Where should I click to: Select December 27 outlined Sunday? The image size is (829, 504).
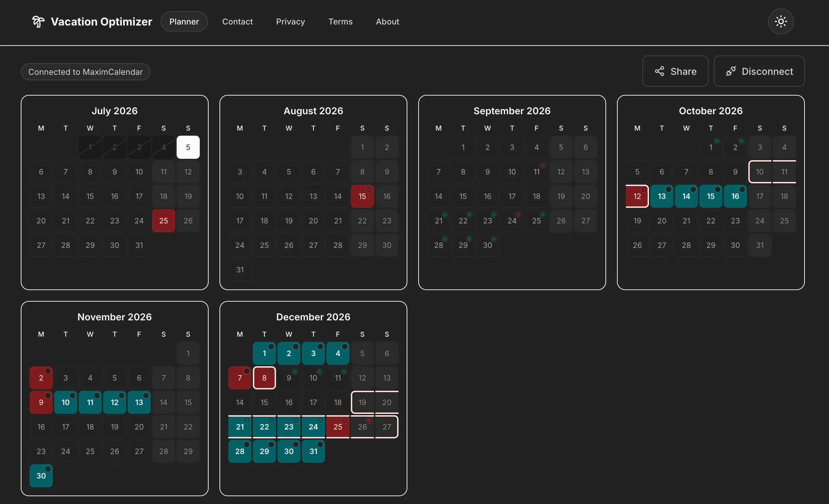pos(387,427)
